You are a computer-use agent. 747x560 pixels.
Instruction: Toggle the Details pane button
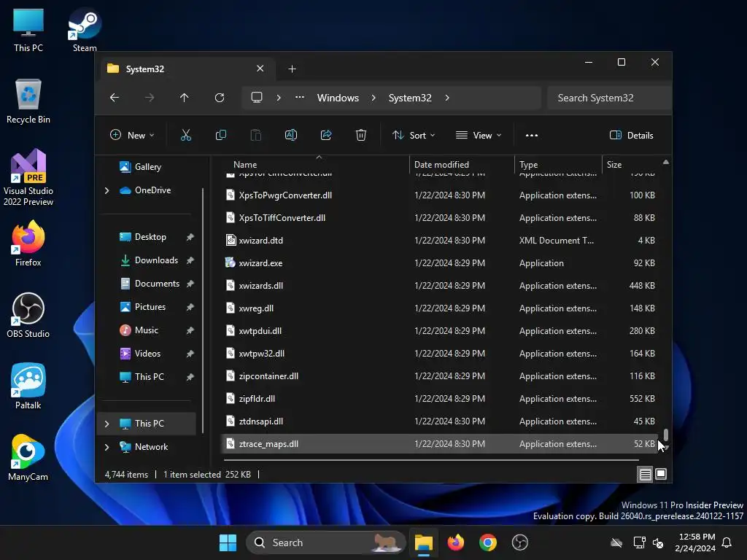tap(631, 135)
